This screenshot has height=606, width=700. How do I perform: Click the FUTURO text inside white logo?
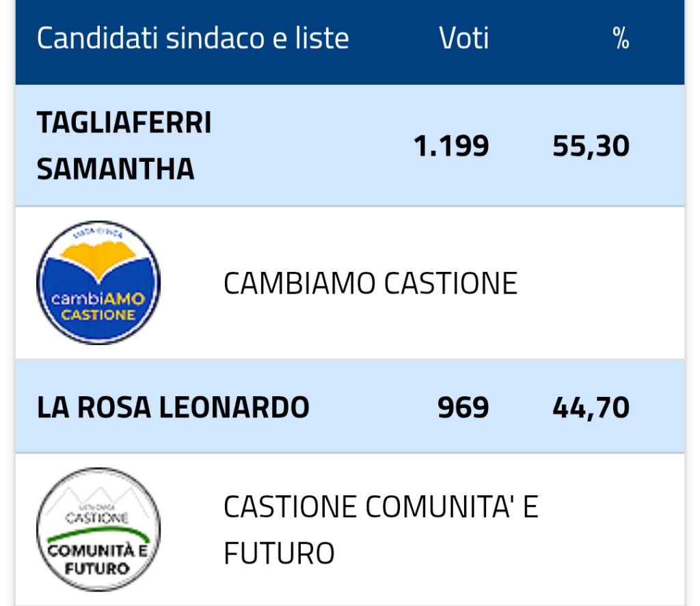pyautogui.click(x=97, y=568)
